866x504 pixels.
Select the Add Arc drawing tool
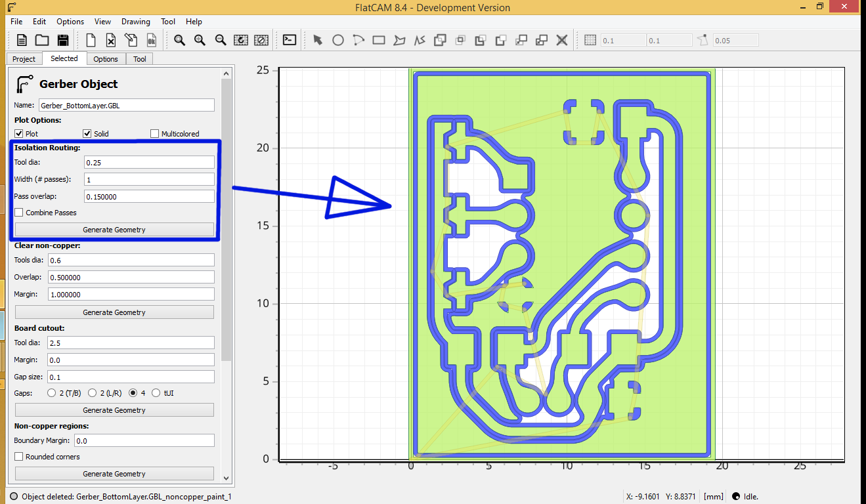click(358, 40)
